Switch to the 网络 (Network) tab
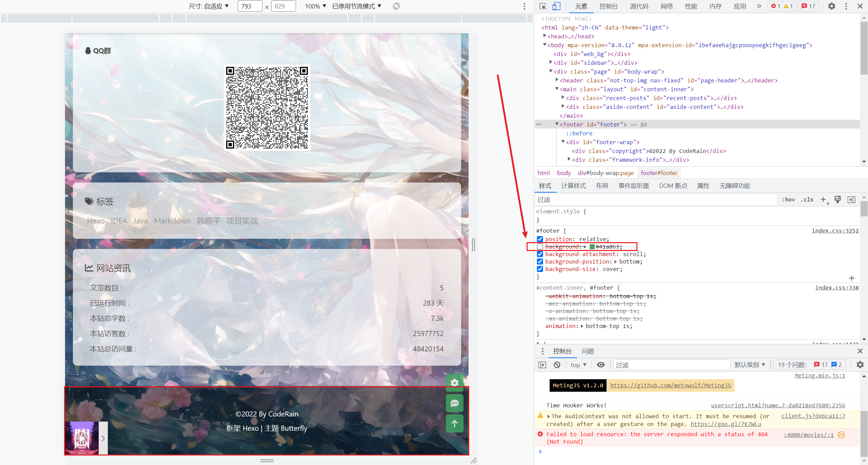The width and height of the screenshot is (868, 465). pos(666,6)
